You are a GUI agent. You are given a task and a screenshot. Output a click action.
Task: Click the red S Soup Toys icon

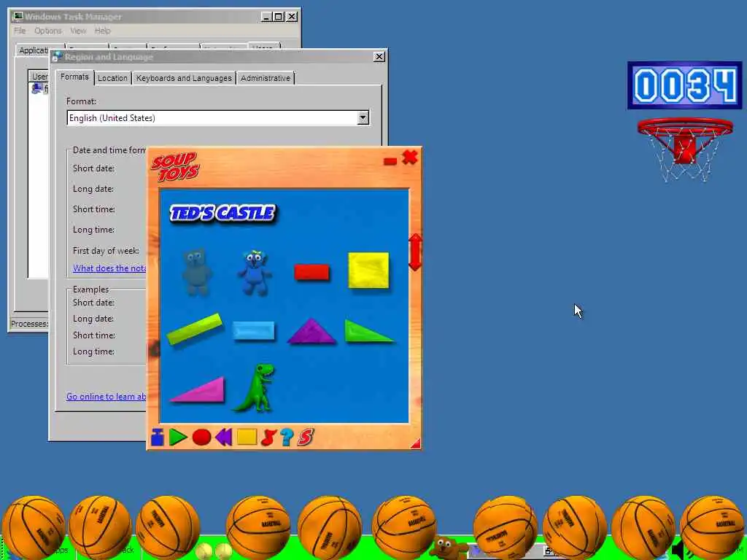pos(306,437)
